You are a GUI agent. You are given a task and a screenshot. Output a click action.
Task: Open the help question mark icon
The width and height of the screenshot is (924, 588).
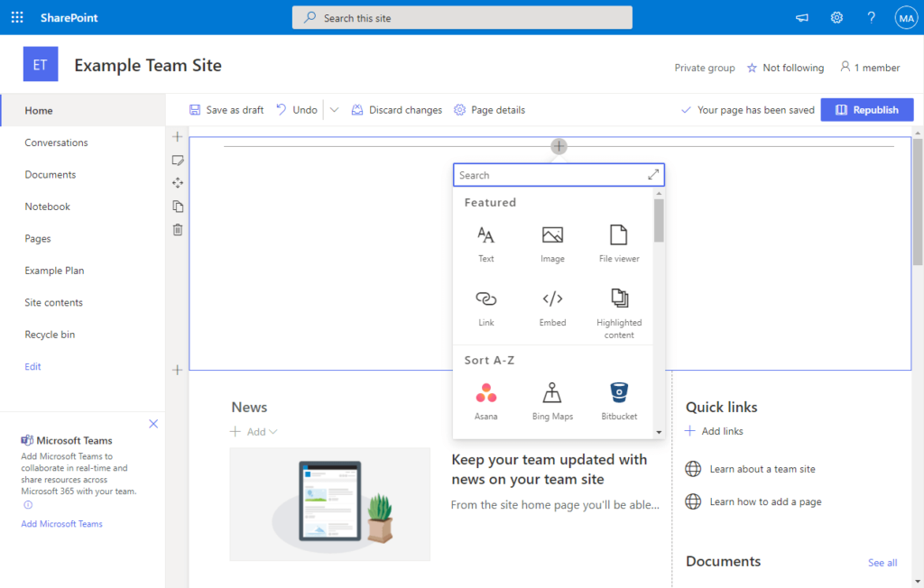871,18
